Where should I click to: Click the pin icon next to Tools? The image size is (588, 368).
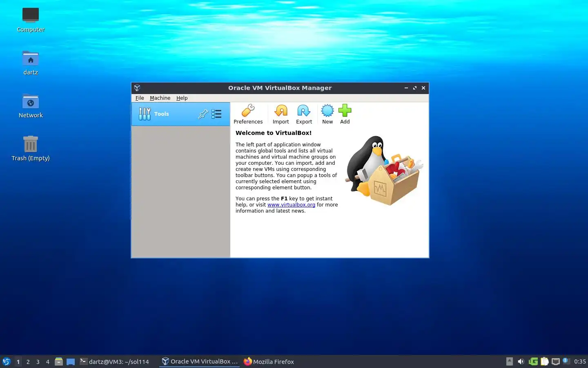click(203, 114)
